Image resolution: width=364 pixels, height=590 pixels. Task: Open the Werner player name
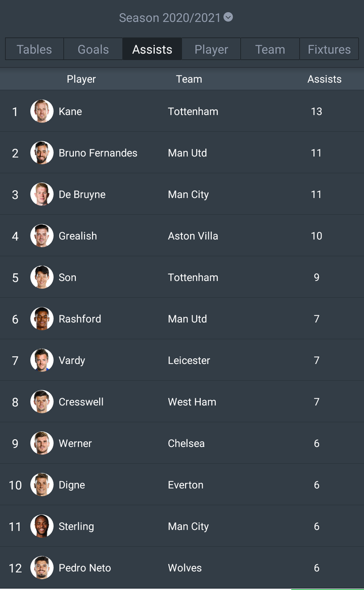(75, 443)
